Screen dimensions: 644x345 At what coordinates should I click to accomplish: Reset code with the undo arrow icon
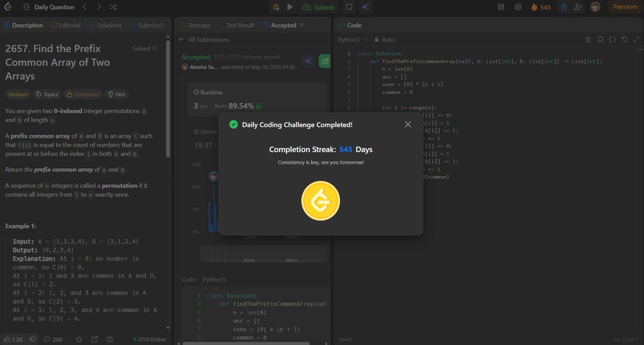click(x=625, y=40)
